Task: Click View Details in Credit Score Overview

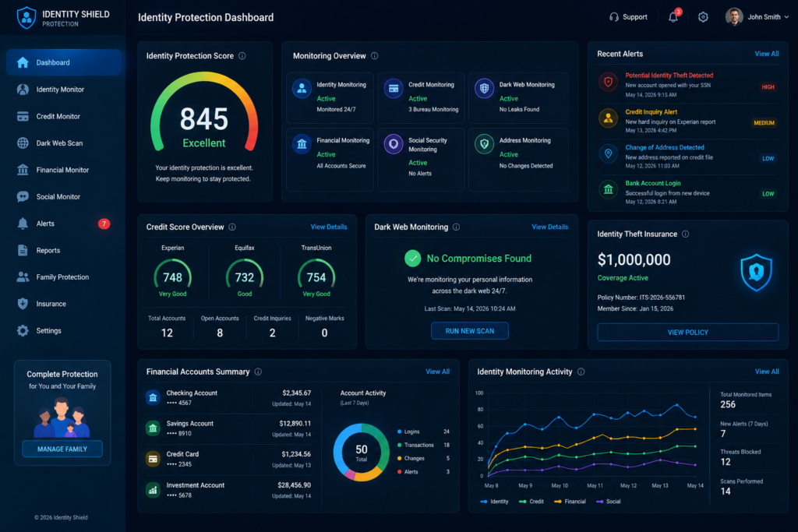Action: (x=329, y=227)
